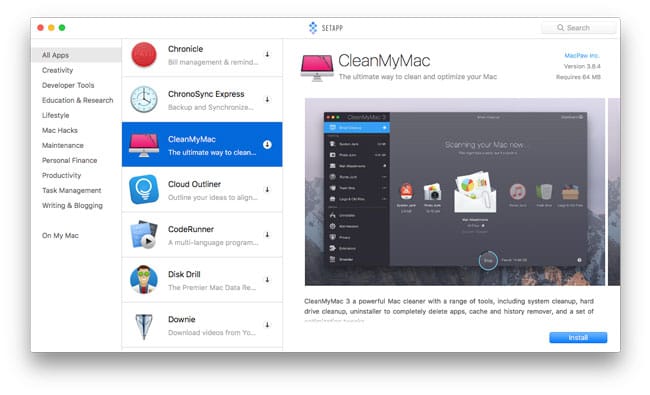Click 'Download videos from Yo...' subtitle

tap(212, 332)
